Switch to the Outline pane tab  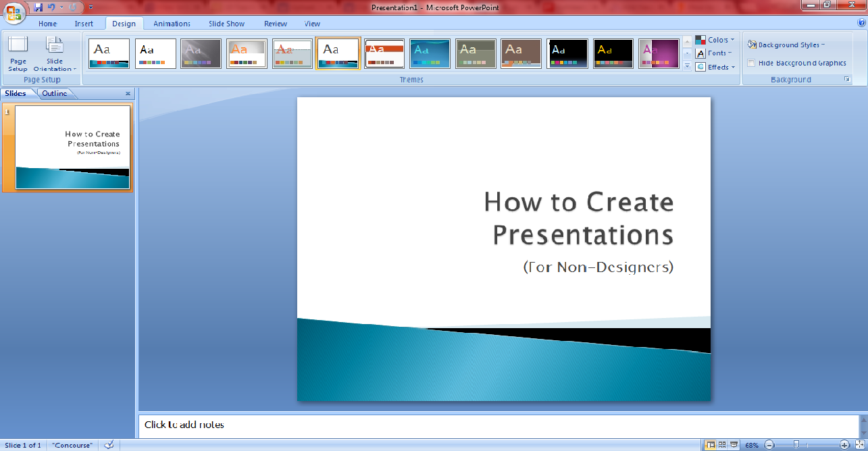pos(55,94)
